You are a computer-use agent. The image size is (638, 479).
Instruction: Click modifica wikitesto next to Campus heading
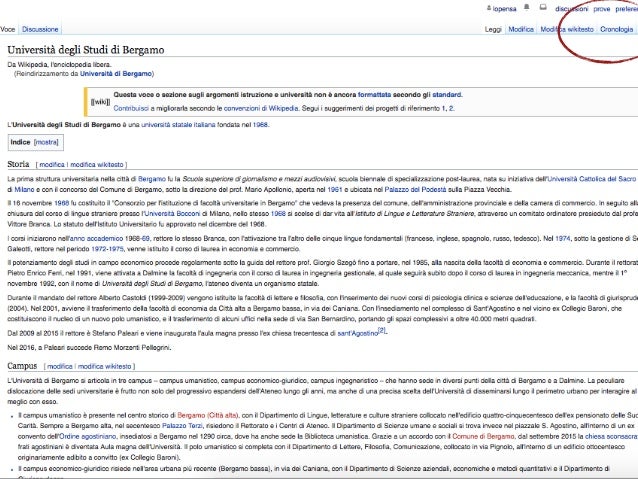105,366
